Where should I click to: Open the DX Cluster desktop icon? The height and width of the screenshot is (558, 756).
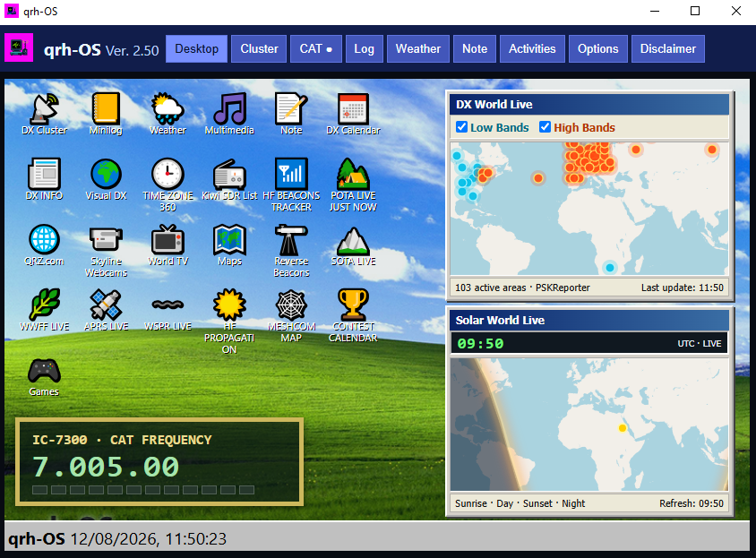tap(45, 114)
